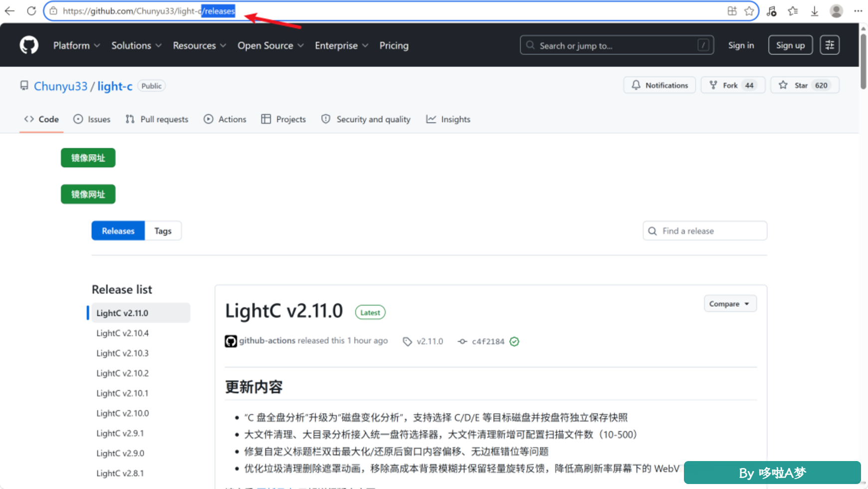
Task: Select LightC v2.10.2 in release list
Action: [x=123, y=373]
